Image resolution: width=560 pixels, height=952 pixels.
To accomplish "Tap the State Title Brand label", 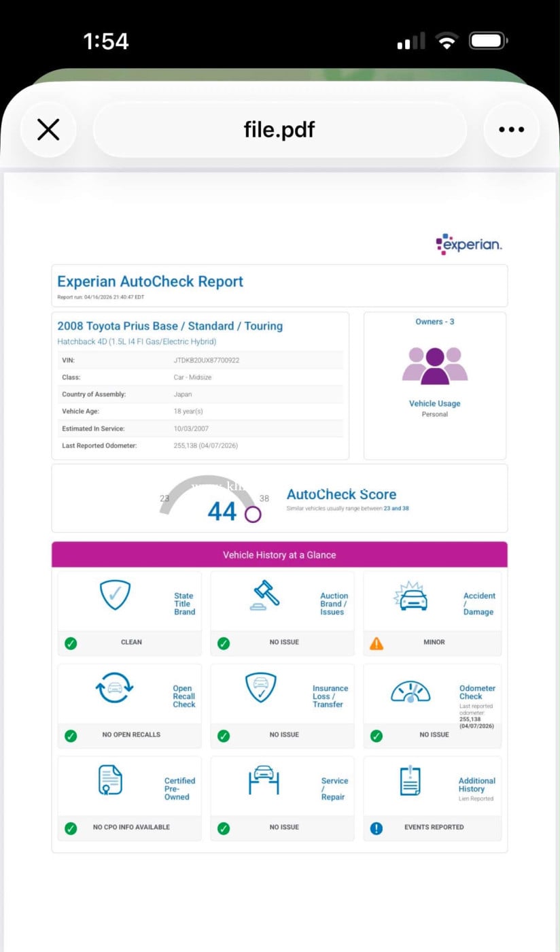I will (x=184, y=604).
